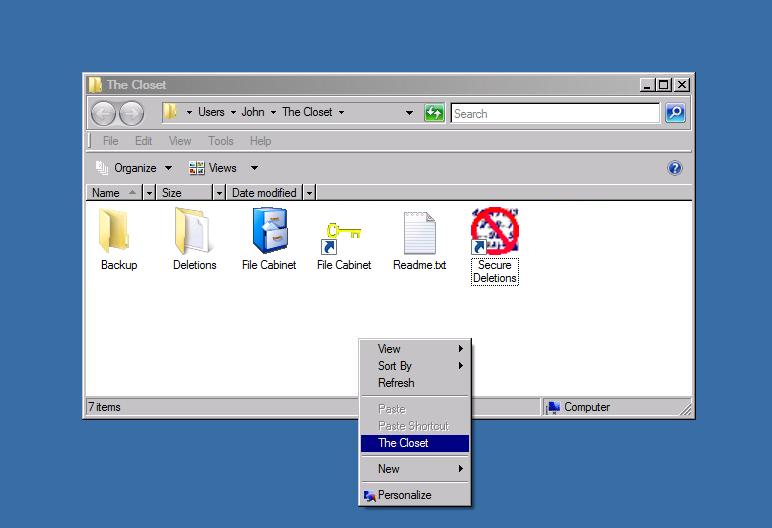Open the Readme.txt file
This screenshot has height=528, width=772.
[419, 232]
